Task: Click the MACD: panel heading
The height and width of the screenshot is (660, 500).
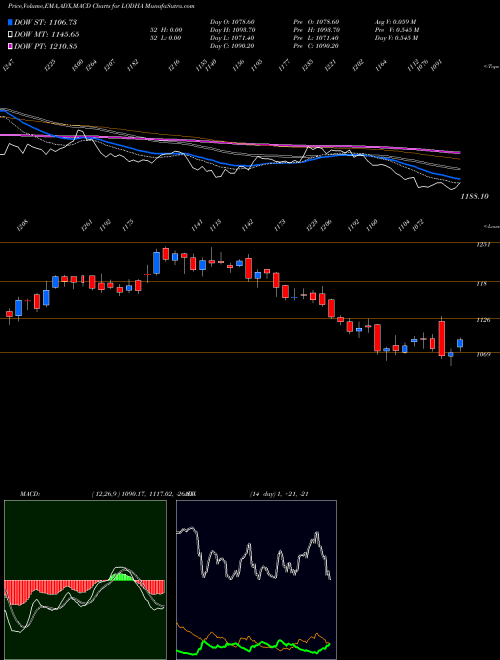Action: [x=30, y=494]
